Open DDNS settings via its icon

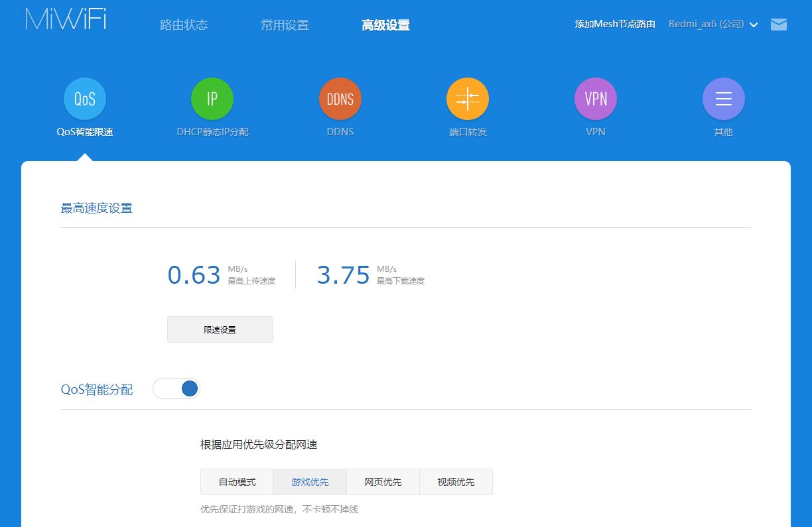point(340,98)
